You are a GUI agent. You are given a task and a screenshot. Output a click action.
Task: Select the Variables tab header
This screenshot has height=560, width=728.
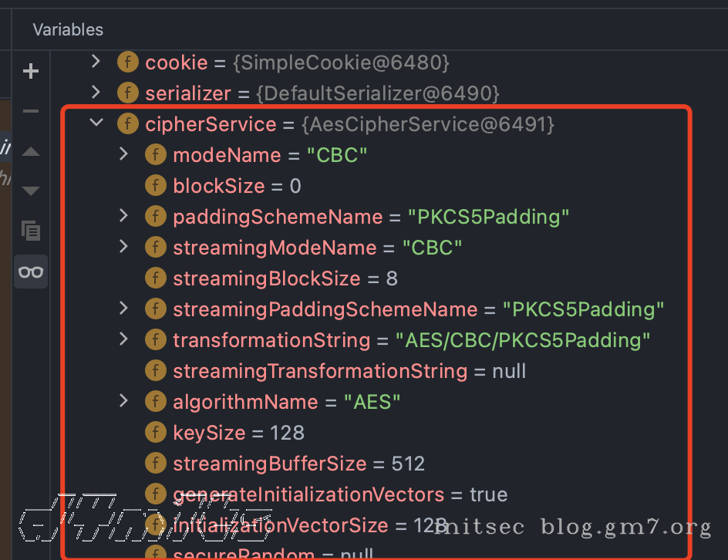coord(68,30)
